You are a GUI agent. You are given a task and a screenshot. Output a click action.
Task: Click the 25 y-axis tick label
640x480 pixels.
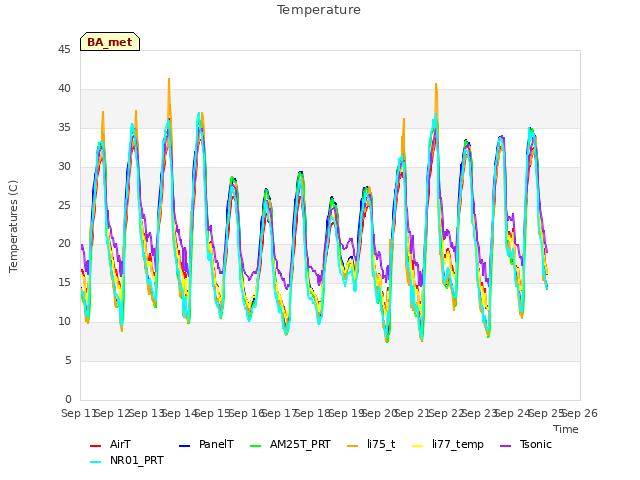64,205
